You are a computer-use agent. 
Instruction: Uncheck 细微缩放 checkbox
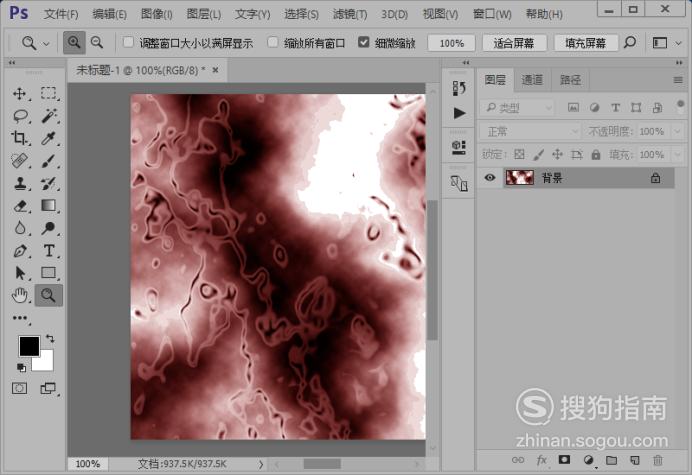click(364, 42)
